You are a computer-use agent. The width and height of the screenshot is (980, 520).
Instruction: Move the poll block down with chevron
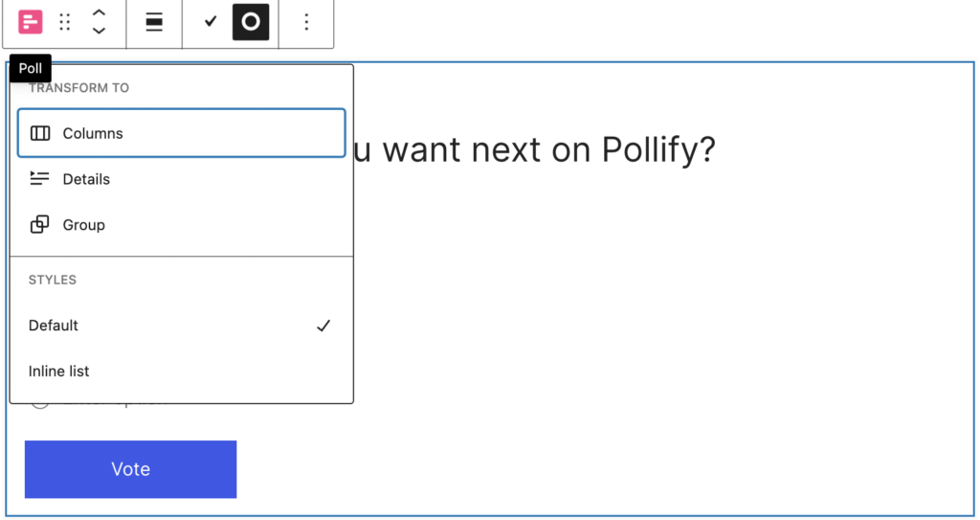click(x=99, y=30)
